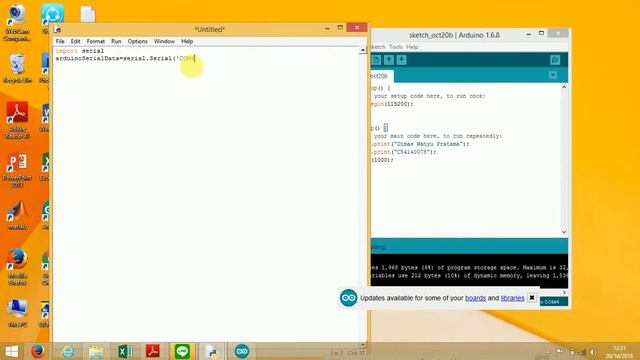Close the IDLE *Untitled* window

pyautogui.click(x=357, y=27)
